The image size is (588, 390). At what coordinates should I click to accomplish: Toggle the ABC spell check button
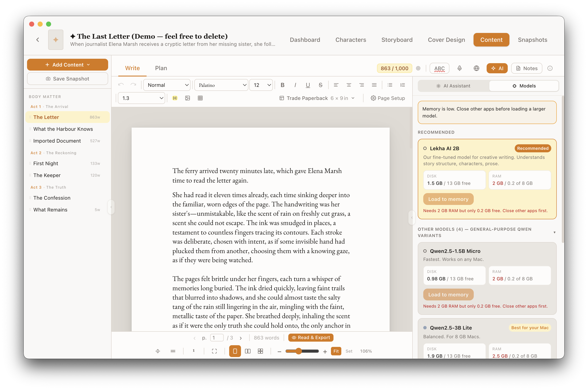pos(439,68)
